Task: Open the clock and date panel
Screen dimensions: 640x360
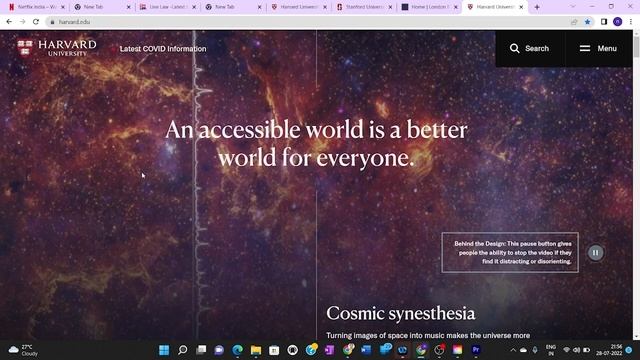Action: click(609, 350)
